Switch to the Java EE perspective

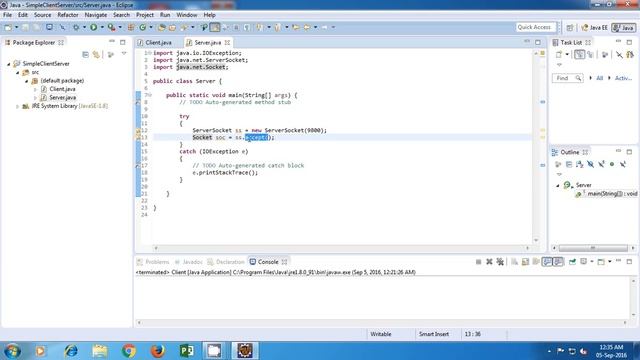click(x=594, y=27)
